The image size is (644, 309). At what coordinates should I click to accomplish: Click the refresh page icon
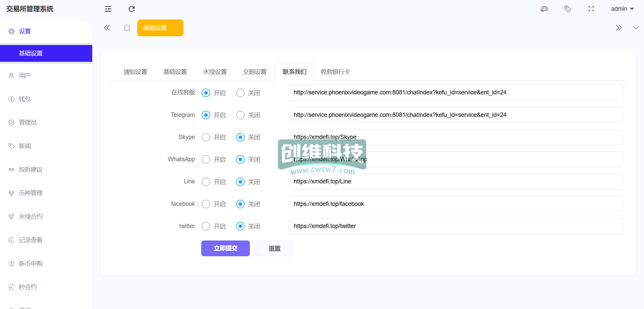click(131, 9)
